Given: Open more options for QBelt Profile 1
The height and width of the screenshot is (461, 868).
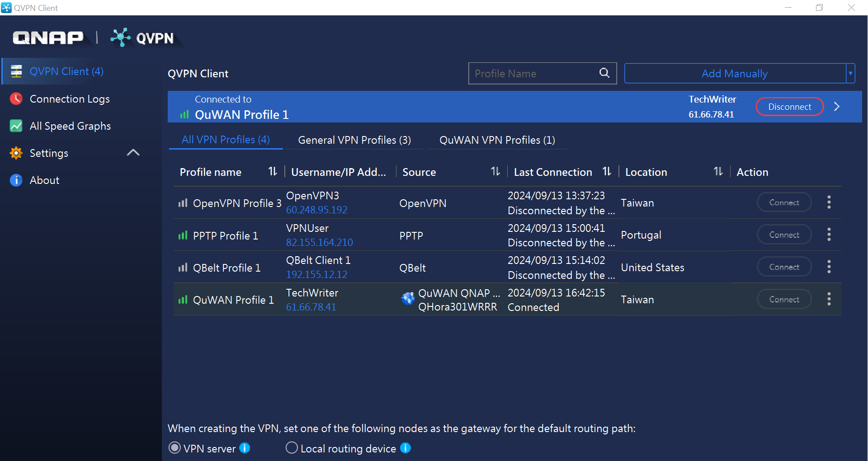Looking at the screenshot, I should [x=829, y=267].
